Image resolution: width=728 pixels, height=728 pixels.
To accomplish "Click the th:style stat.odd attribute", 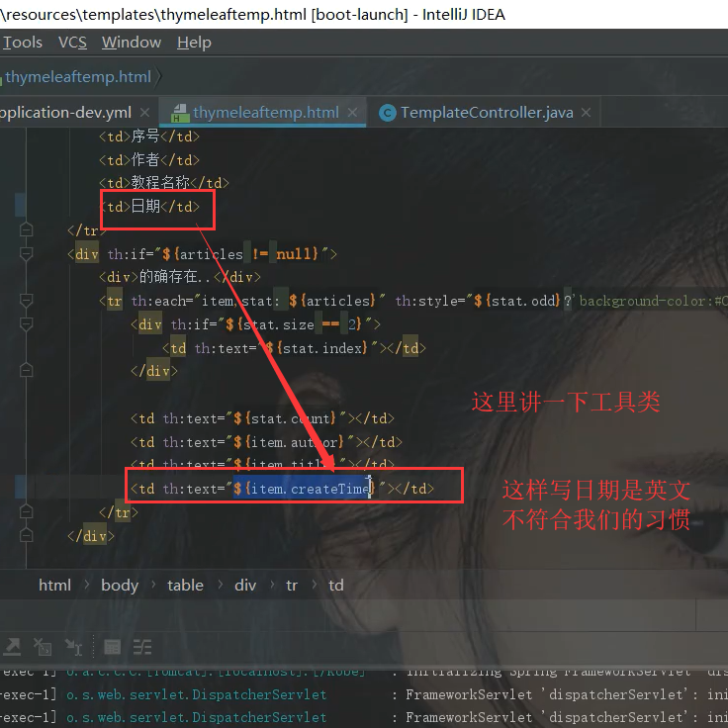I will pyautogui.click(x=561, y=301).
